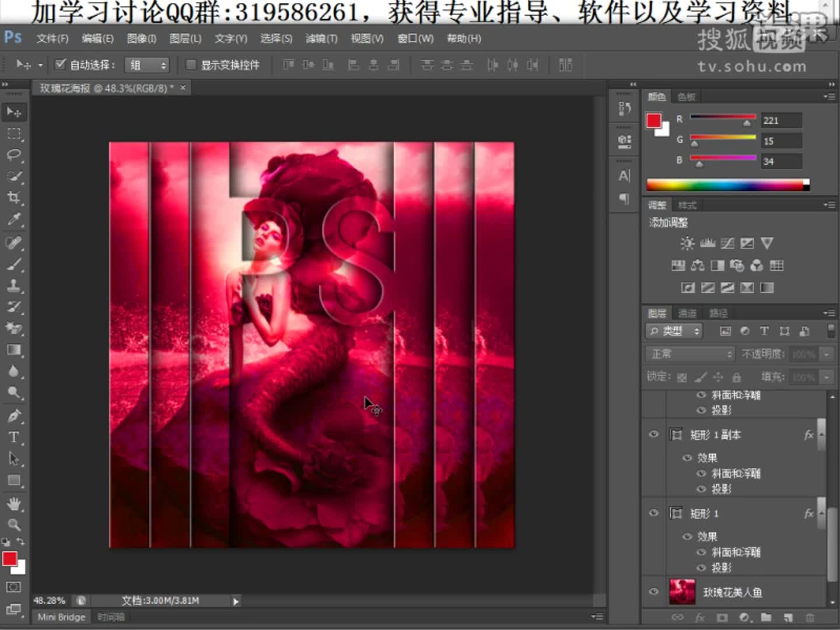Click the G value input field

781,141
